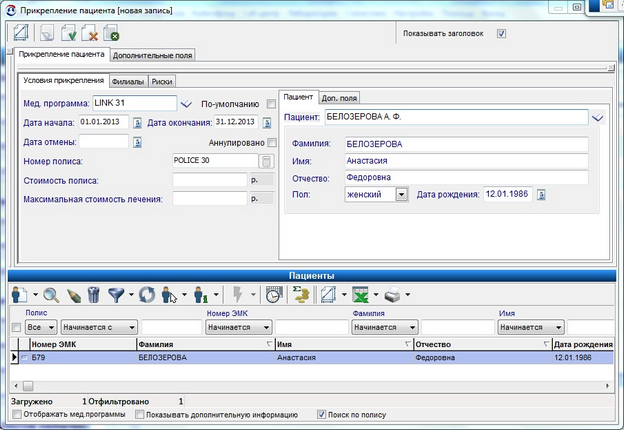Enable Отображать мед.программы checkbox
This screenshot has height=430, width=624.
(17, 414)
